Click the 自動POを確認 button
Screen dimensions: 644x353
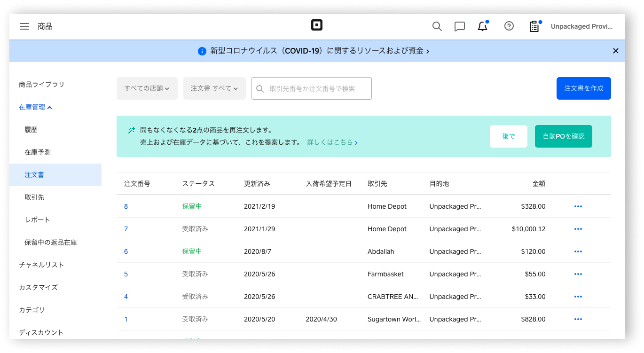[x=564, y=136]
